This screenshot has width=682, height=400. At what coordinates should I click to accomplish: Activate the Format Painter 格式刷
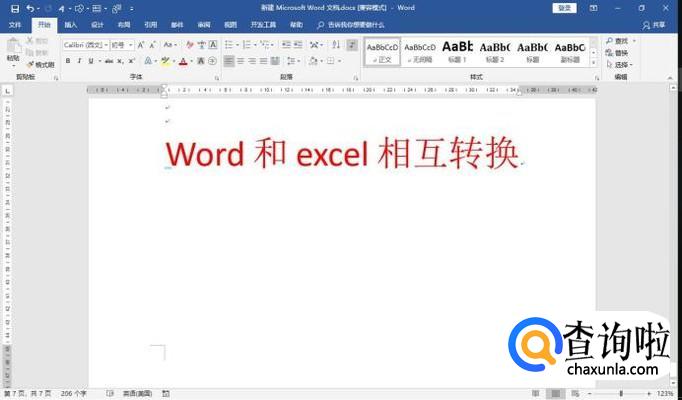(40, 64)
